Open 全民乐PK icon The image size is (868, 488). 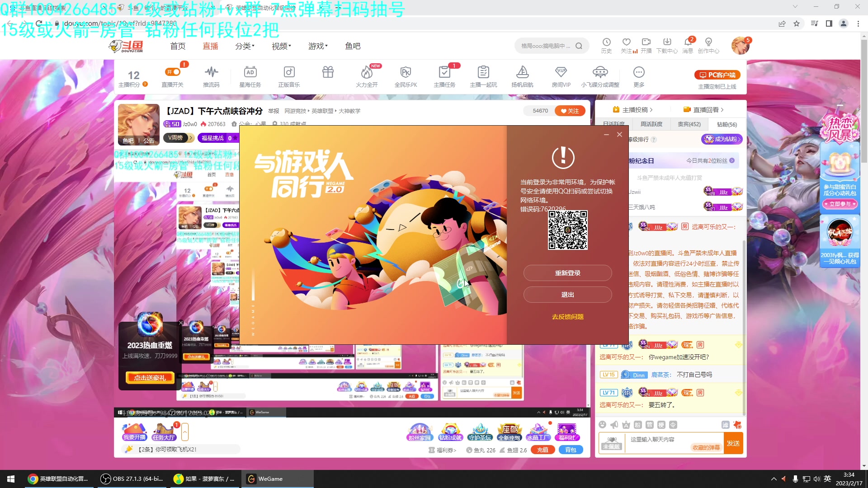406,72
